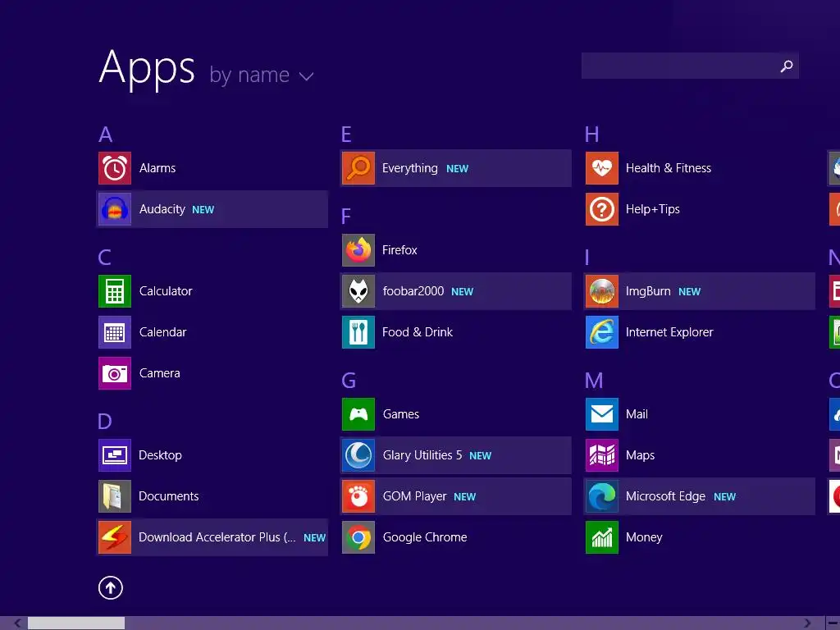Click the scrollbar right arrow
Image resolution: width=840 pixels, height=630 pixels.
[x=807, y=623]
